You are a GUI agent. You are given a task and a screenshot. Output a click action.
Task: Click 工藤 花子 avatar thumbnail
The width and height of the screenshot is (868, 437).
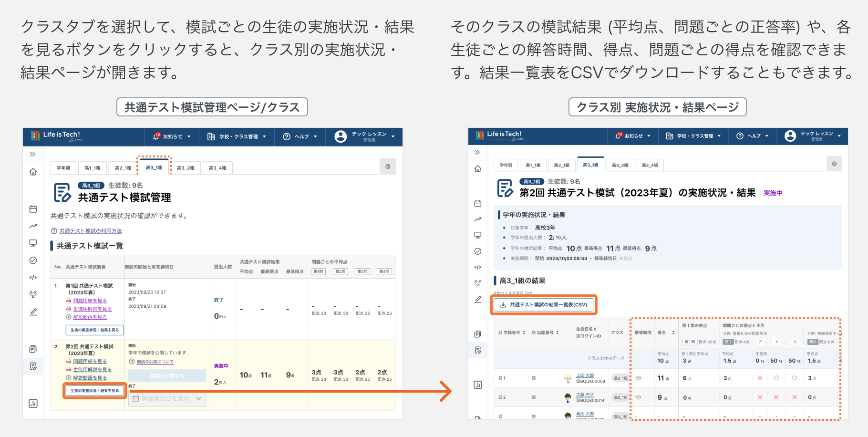[568, 397]
